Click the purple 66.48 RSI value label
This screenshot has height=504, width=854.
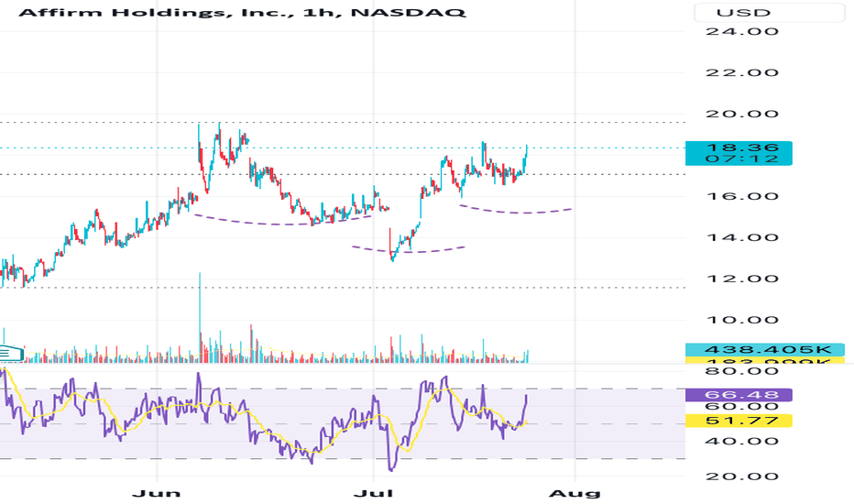(x=739, y=395)
